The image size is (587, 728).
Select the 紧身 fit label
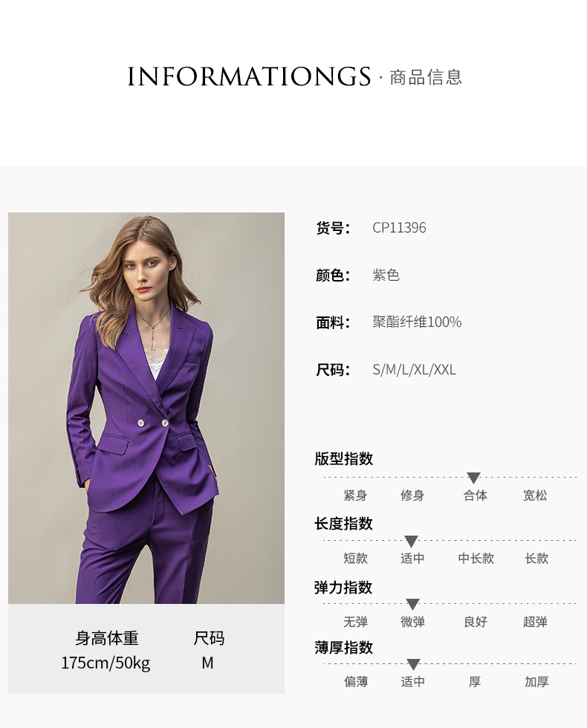click(x=355, y=495)
